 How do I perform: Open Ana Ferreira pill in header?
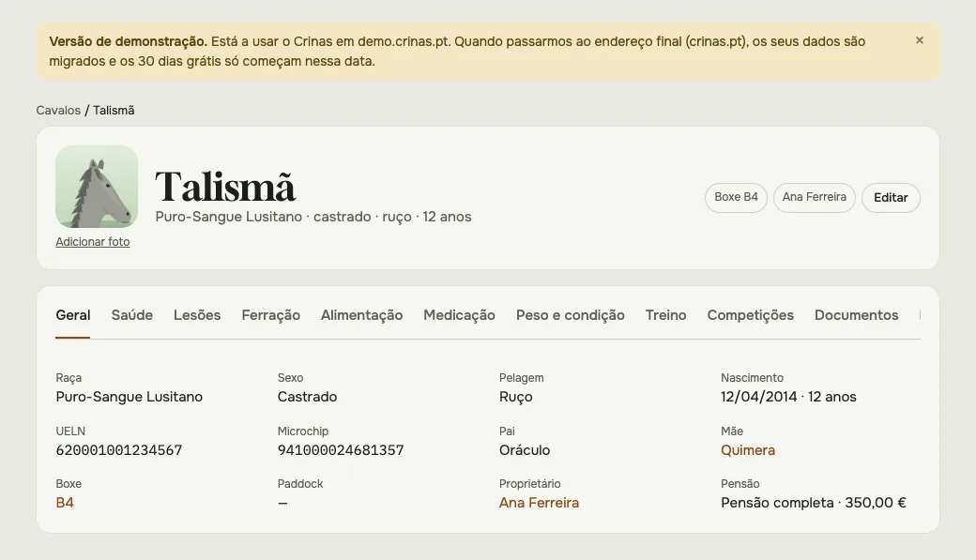(x=815, y=197)
